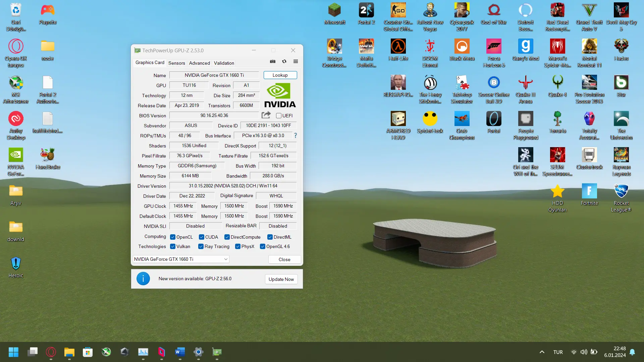Select the Garry's Mod desktop icon
644x362 pixels.
[526, 50]
